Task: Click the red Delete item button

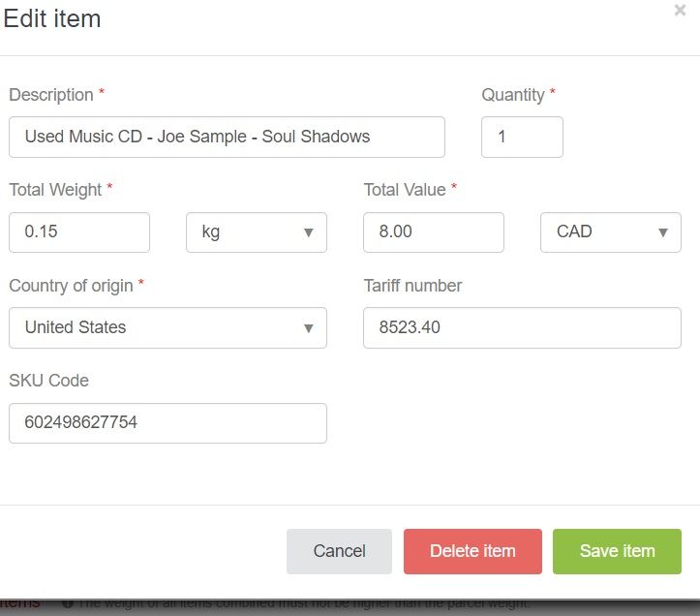Action: (472, 551)
